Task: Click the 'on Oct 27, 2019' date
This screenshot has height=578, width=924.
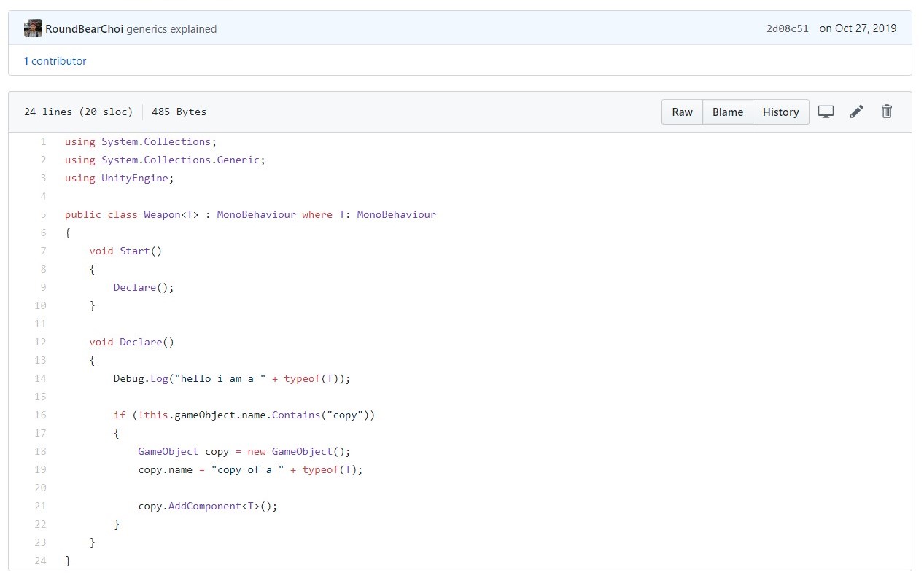Action: tap(858, 28)
